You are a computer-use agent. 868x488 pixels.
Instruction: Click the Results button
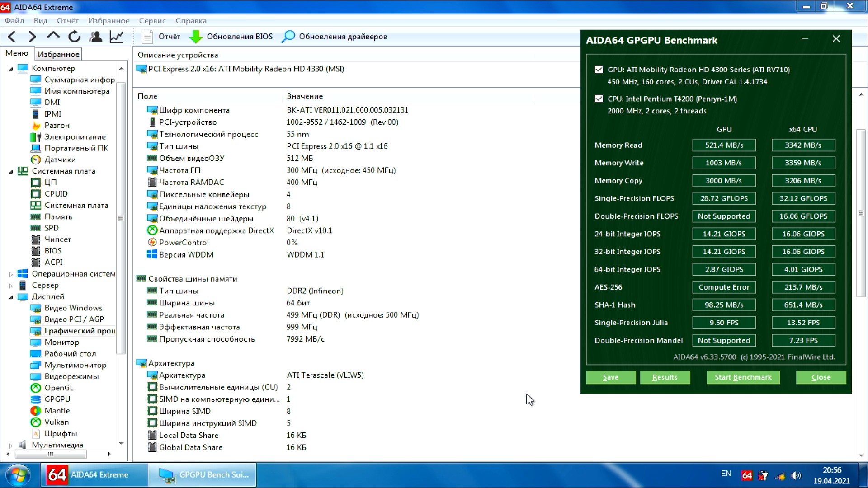(665, 377)
